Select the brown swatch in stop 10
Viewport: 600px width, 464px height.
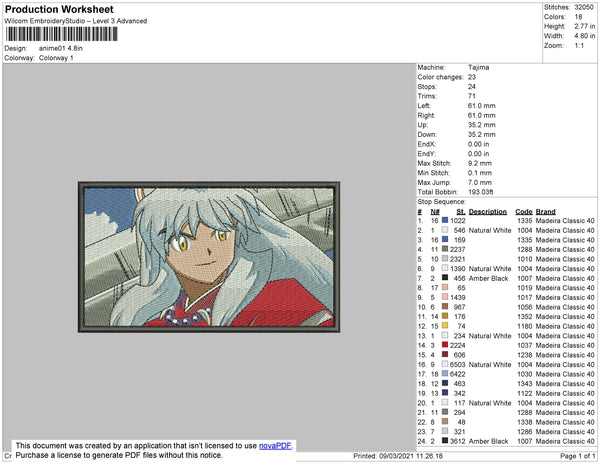(x=445, y=306)
